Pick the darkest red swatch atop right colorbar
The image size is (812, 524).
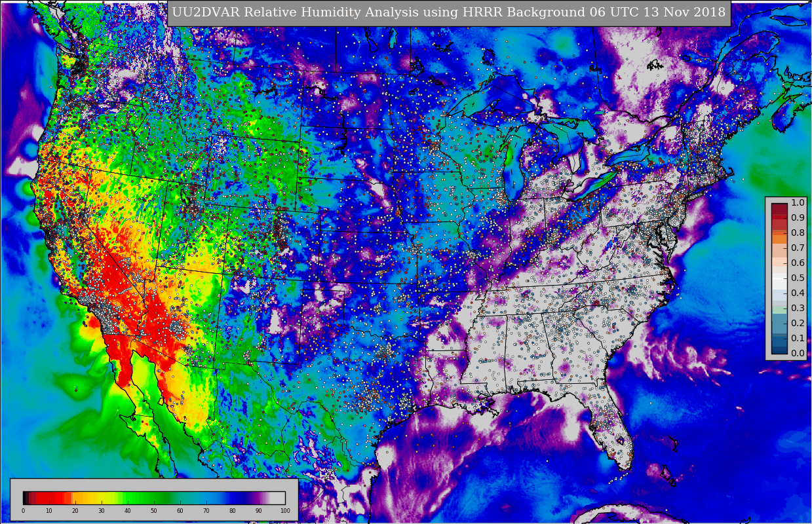coord(779,209)
